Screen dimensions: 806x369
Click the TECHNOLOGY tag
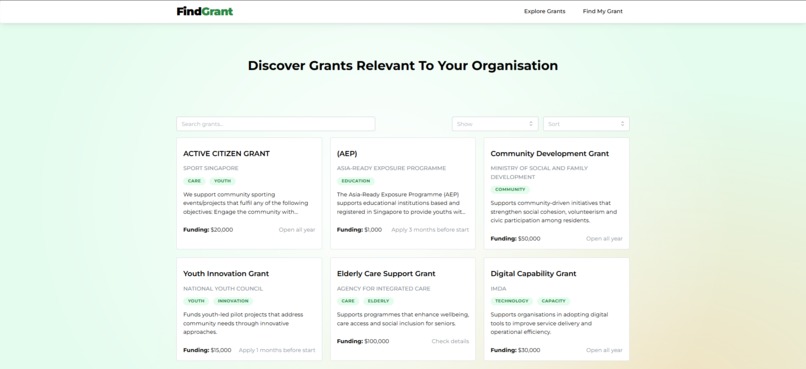(511, 301)
